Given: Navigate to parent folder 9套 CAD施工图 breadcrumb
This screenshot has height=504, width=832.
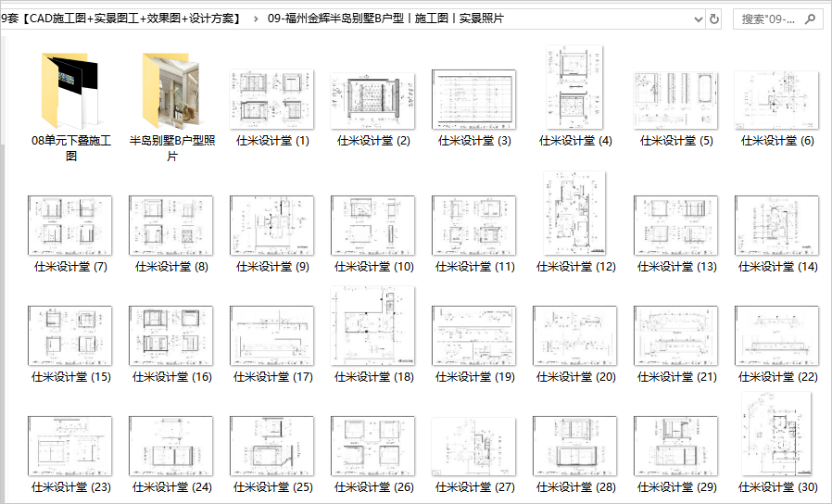Looking at the screenshot, I should [x=121, y=19].
